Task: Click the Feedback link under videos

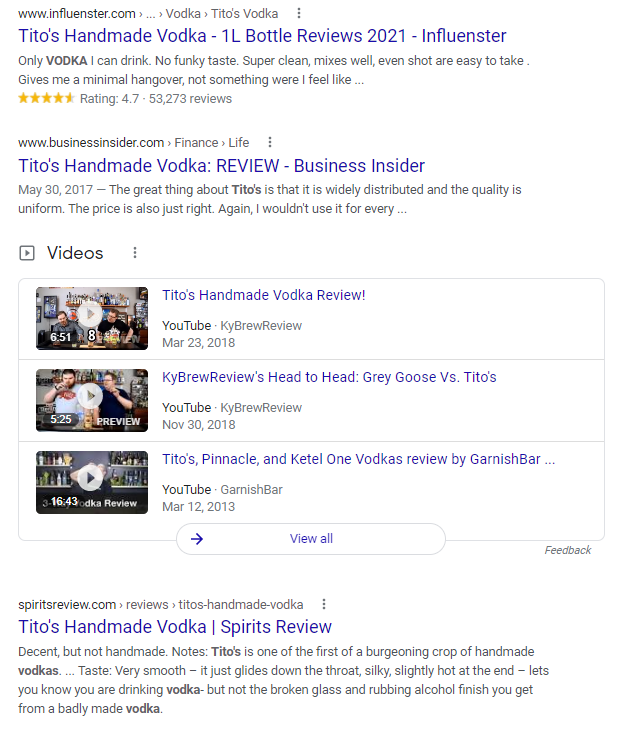Action: click(567, 550)
